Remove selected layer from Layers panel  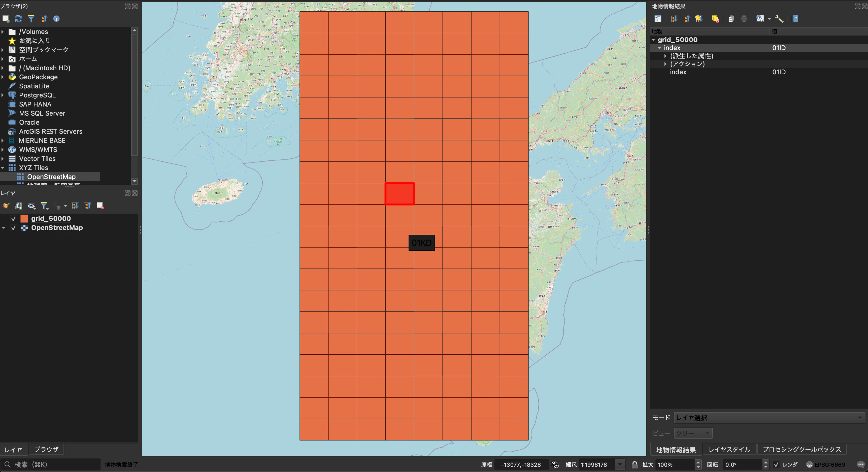100,206
